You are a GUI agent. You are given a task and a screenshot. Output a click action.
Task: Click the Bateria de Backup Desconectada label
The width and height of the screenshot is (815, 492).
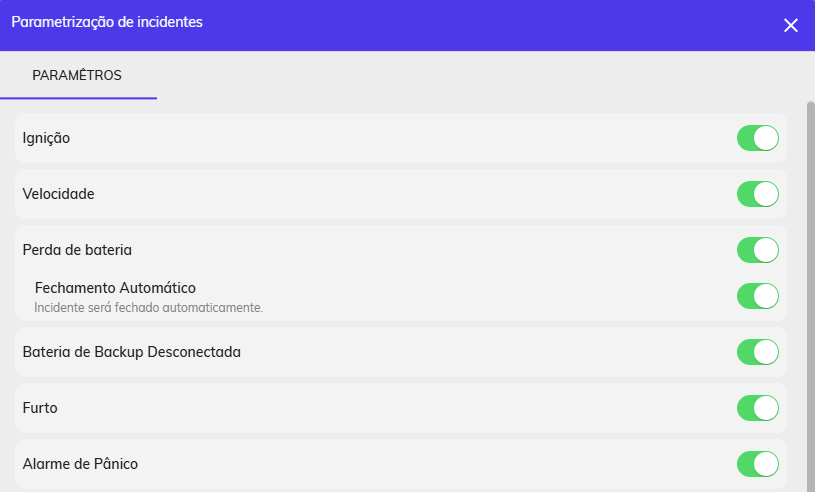132,352
